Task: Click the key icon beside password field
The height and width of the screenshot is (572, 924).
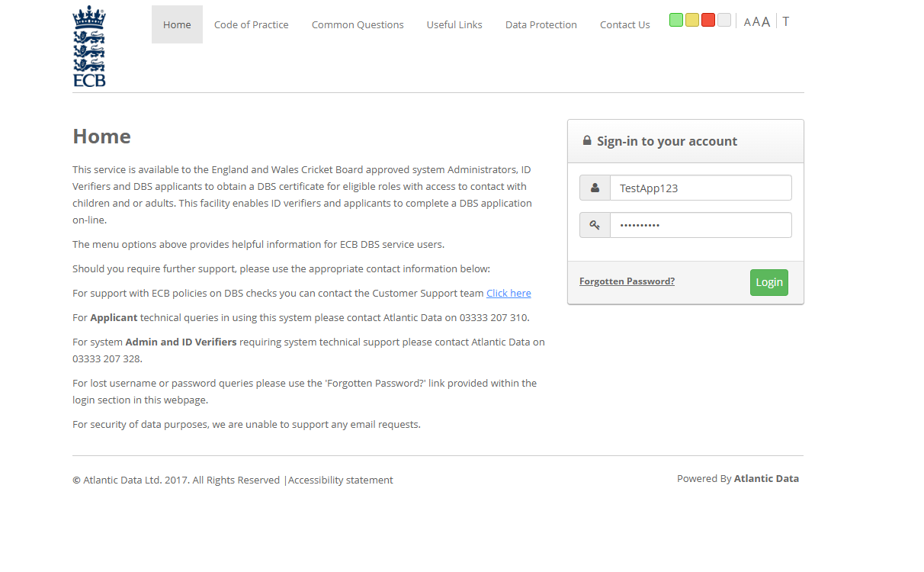Action: [595, 225]
